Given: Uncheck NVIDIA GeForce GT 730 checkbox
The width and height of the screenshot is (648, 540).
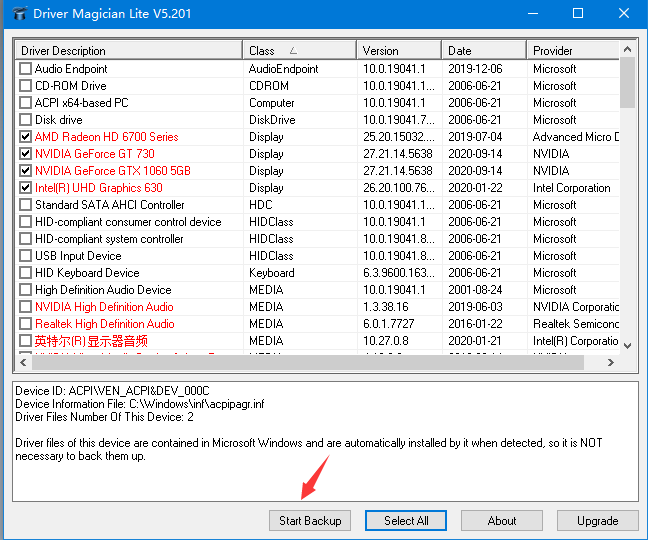Looking at the screenshot, I should coord(26,154).
